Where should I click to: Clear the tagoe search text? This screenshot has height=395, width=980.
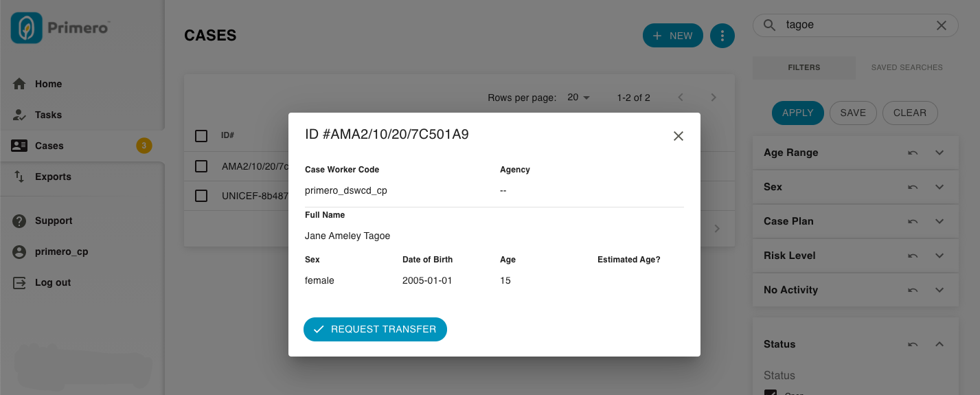(x=942, y=25)
